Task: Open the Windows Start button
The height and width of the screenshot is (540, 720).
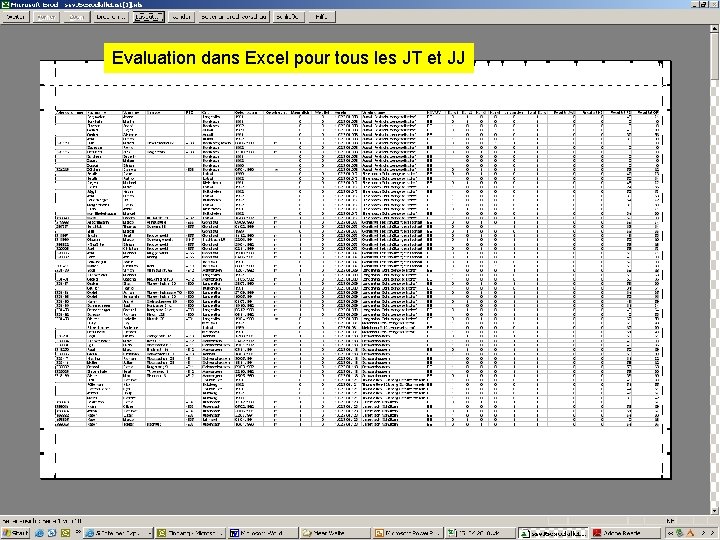Action: point(16,533)
